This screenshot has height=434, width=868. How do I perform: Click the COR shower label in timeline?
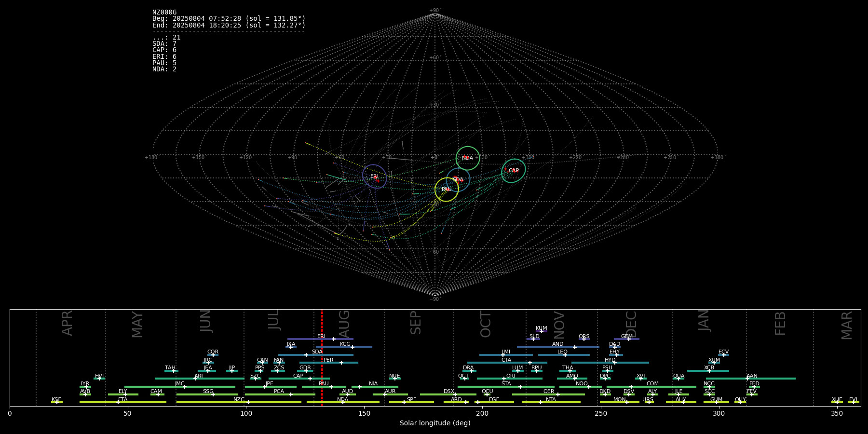[x=213, y=352]
